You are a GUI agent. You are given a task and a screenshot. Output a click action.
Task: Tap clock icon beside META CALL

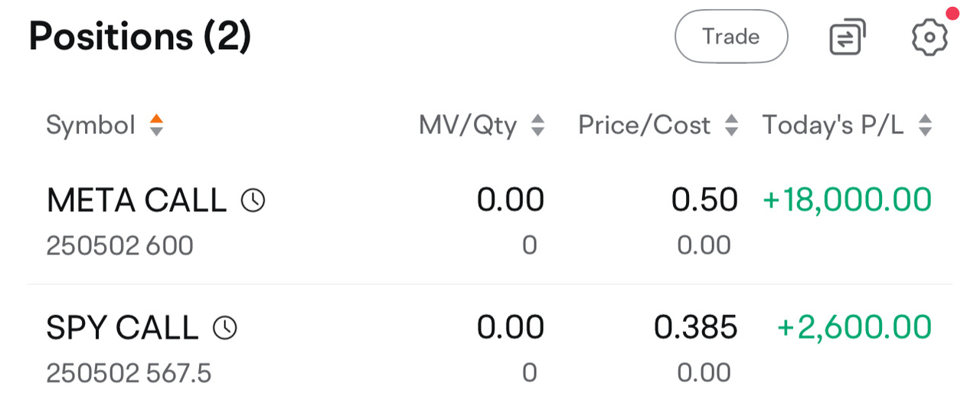point(253,201)
